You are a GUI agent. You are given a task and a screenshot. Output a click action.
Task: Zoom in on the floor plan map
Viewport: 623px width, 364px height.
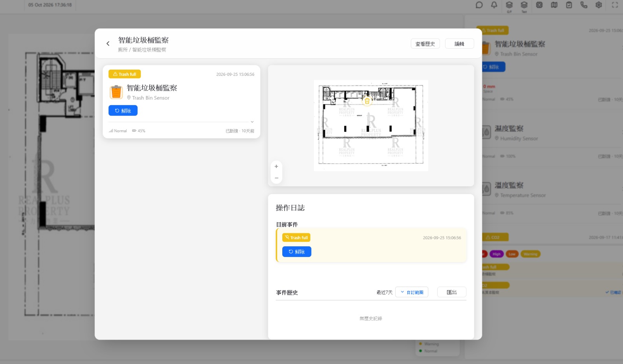point(276,166)
